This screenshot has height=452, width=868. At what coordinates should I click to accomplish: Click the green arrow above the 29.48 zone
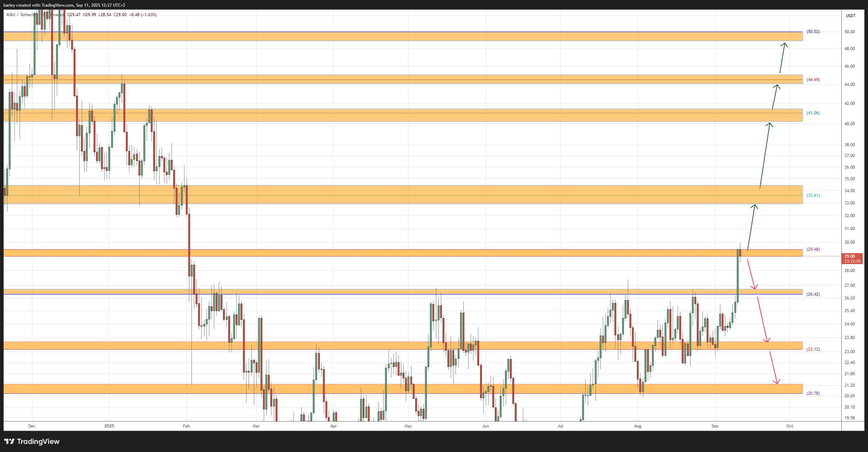click(751, 228)
